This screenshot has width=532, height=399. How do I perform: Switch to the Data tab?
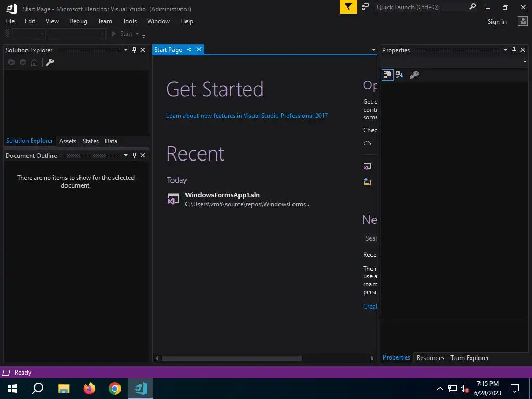(x=111, y=141)
